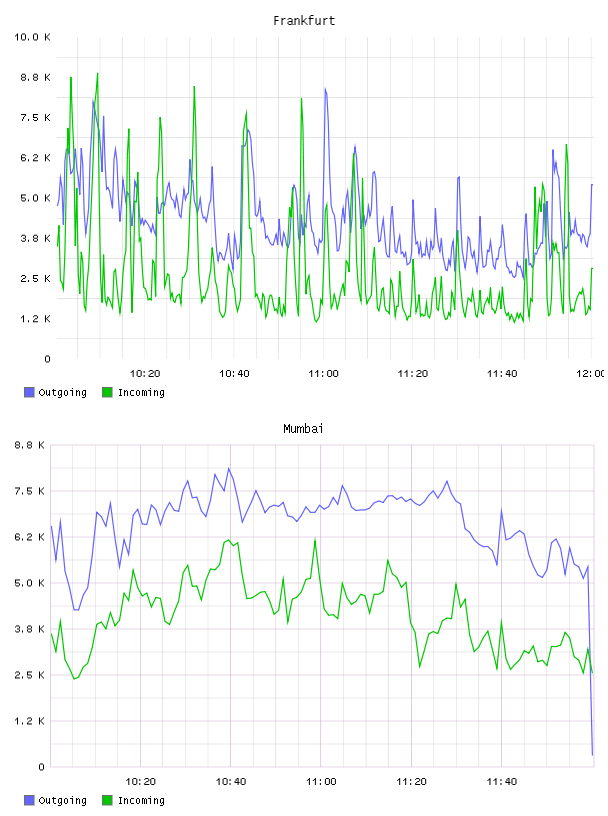This screenshot has height=816, width=608.
Task: Click the 7.5 K axis label in Mumbai
Action: 30,491
